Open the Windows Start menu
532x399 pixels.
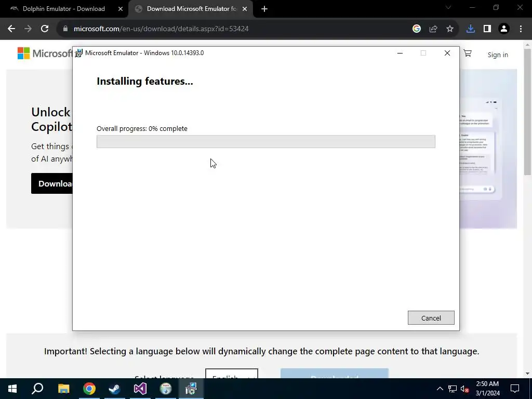coord(12,389)
